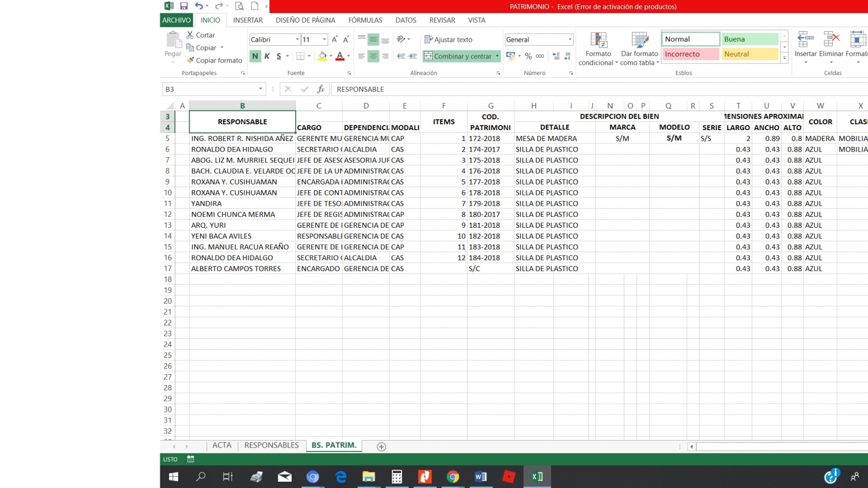868x488 pixels.
Task: Open the Name Box dropdown arrow
Action: [x=260, y=89]
